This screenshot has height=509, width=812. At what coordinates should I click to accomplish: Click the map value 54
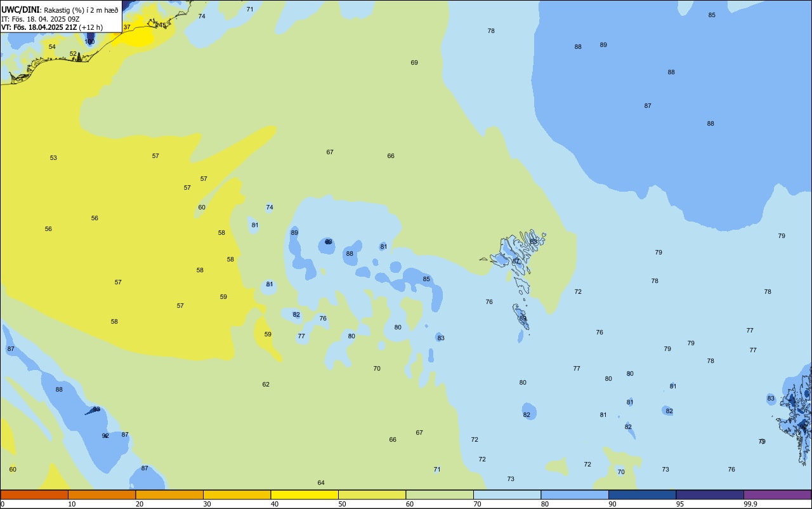point(52,47)
